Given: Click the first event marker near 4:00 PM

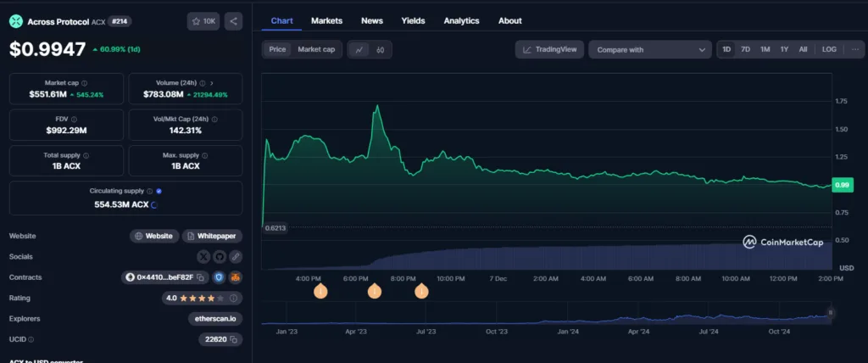Looking at the screenshot, I should tap(320, 291).
